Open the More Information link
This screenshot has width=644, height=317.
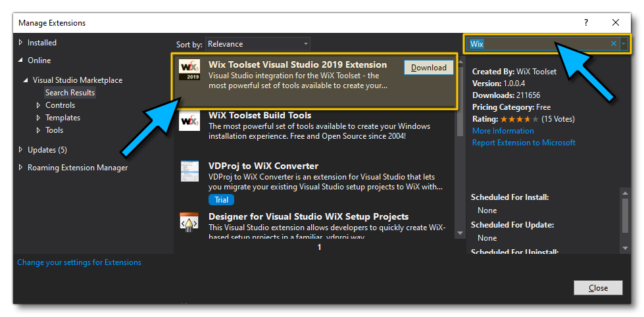click(503, 131)
